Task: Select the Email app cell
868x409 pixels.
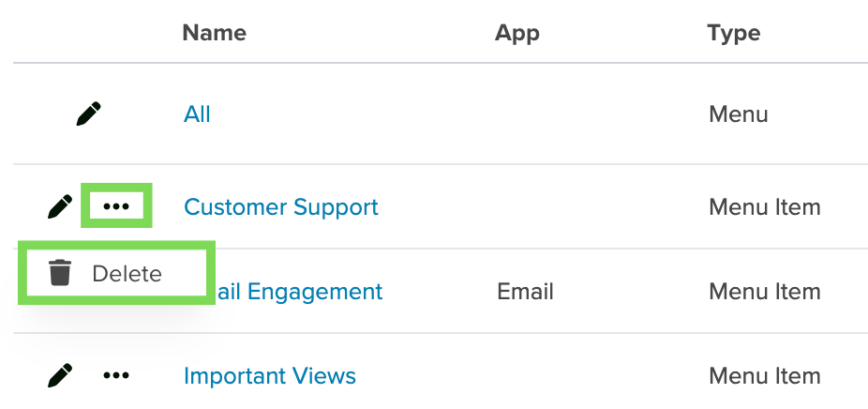Action: tap(525, 291)
